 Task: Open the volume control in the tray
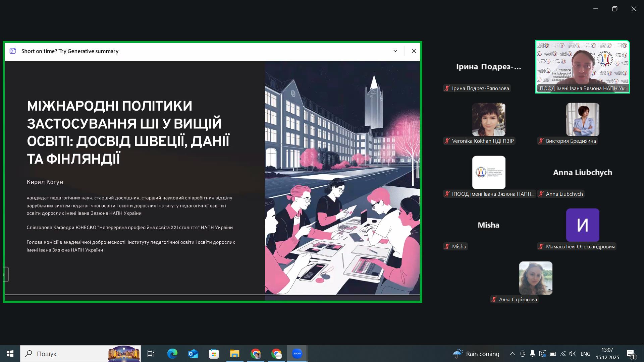pyautogui.click(x=573, y=354)
